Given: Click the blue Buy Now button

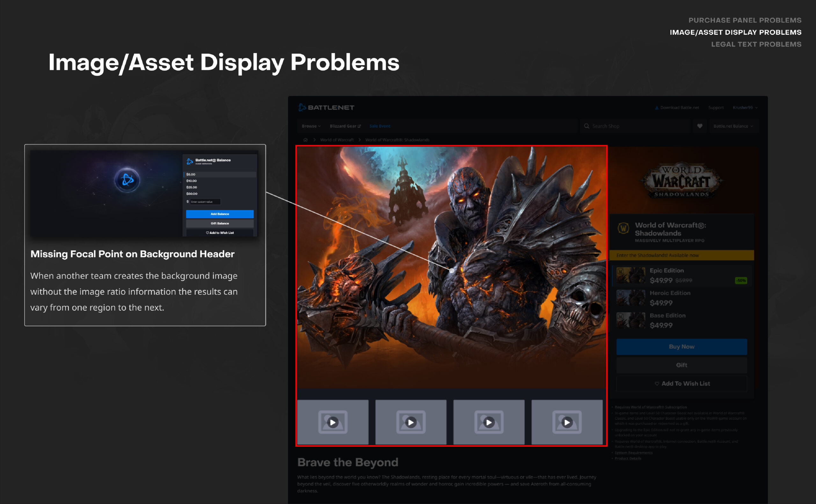Looking at the screenshot, I should coord(681,347).
